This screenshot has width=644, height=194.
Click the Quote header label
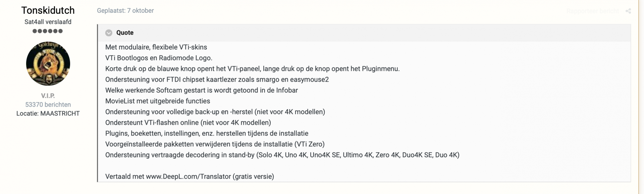[124, 33]
